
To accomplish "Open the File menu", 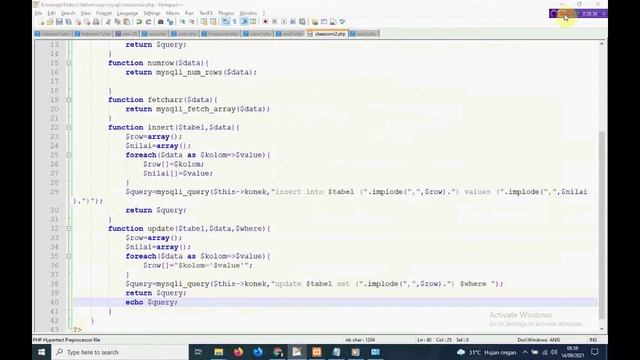I will click(38, 13).
